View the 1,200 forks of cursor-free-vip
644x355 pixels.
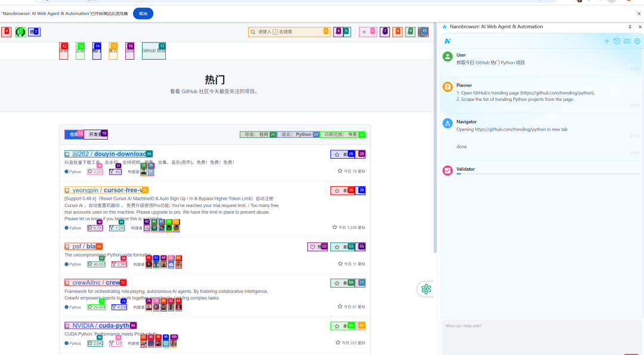117,228
